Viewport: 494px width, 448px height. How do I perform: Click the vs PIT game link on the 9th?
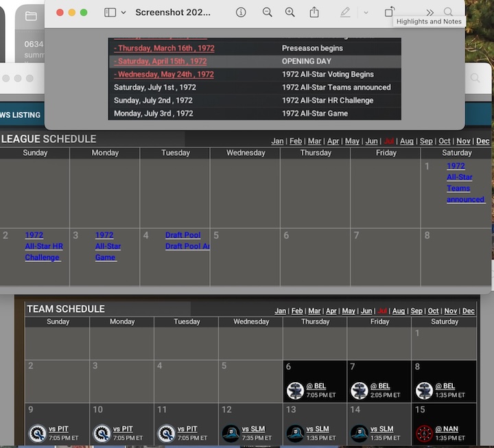[x=58, y=429]
